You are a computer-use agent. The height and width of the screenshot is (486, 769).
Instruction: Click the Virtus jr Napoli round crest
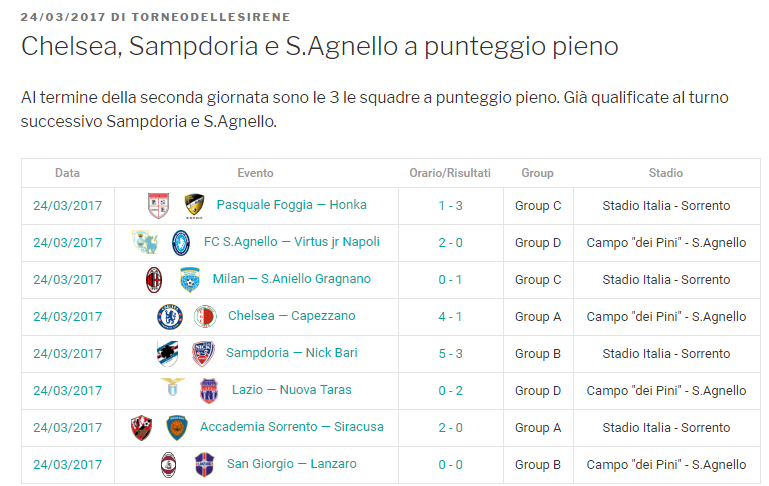181,243
